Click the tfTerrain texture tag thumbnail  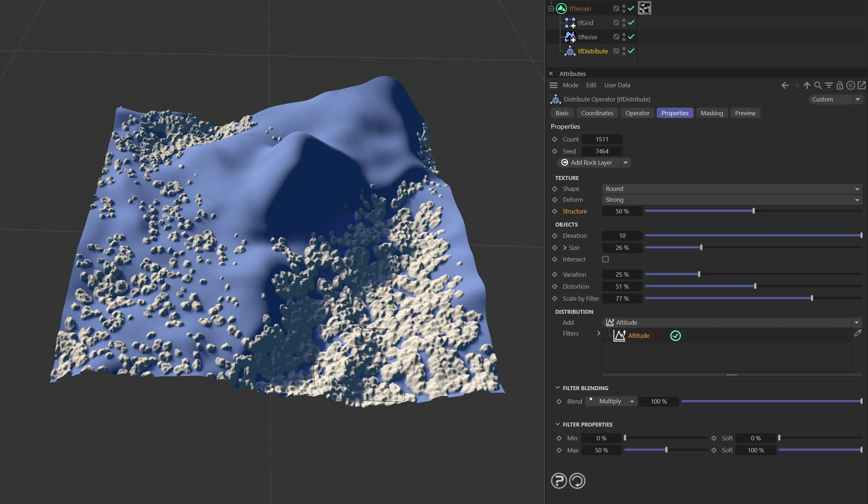tap(644, 8)
